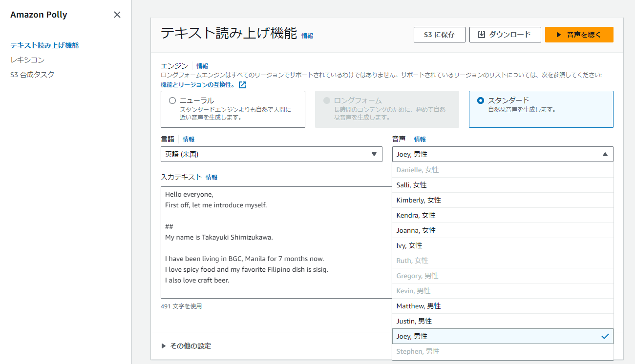Choose Stephen, 男性 voice option

click(x=503, y=351)
